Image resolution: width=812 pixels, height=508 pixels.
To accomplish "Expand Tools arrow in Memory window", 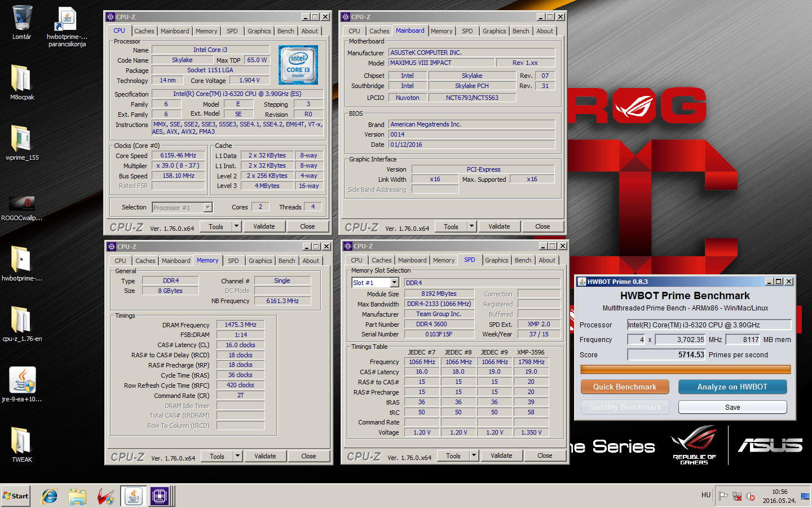I will (238, 456).
